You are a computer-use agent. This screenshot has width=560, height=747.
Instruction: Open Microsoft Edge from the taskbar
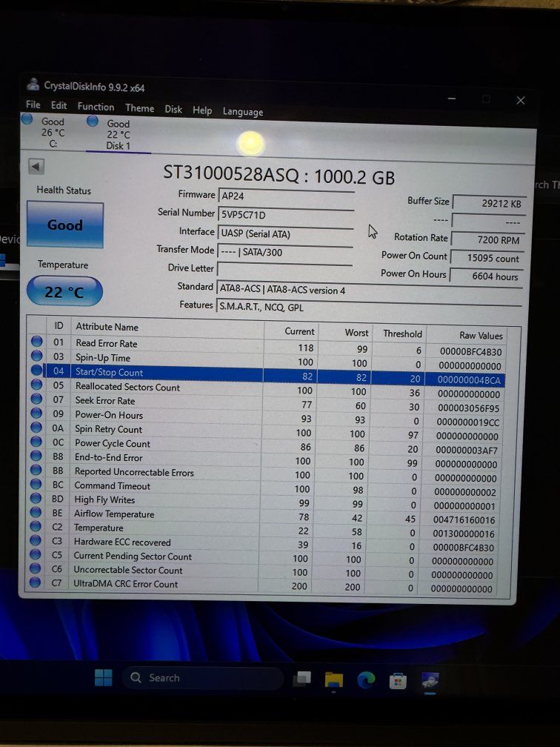[366, 680]
